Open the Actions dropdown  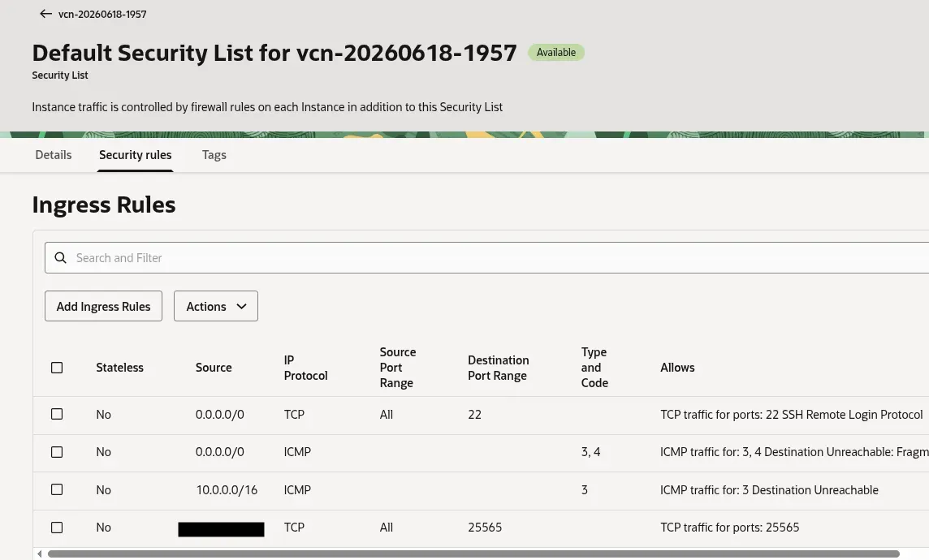coord(216,306)
